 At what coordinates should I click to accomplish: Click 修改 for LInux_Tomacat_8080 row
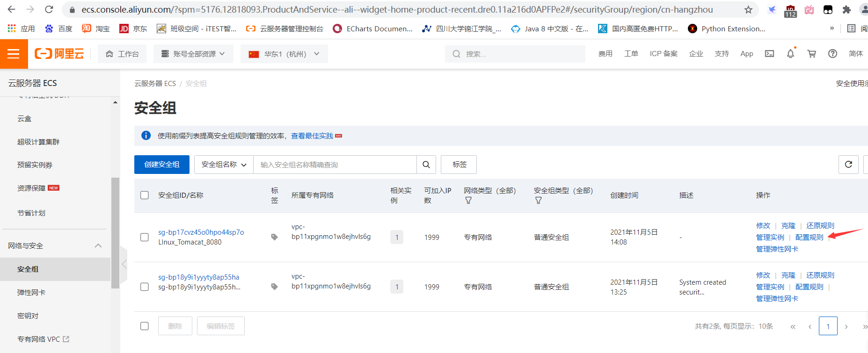click(763, 225)
